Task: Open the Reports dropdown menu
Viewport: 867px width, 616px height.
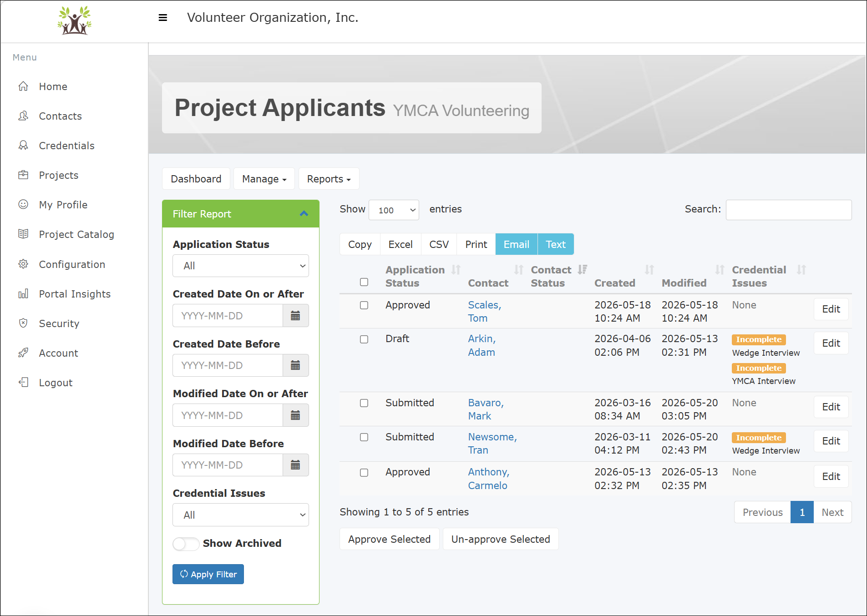Action: click(x=329, y=179)
